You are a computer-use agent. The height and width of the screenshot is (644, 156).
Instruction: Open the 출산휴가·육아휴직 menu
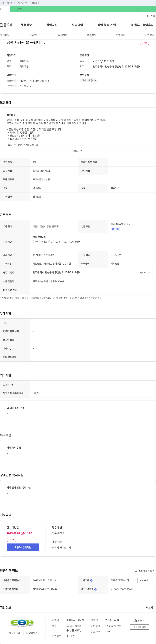(x=142, y=25)
